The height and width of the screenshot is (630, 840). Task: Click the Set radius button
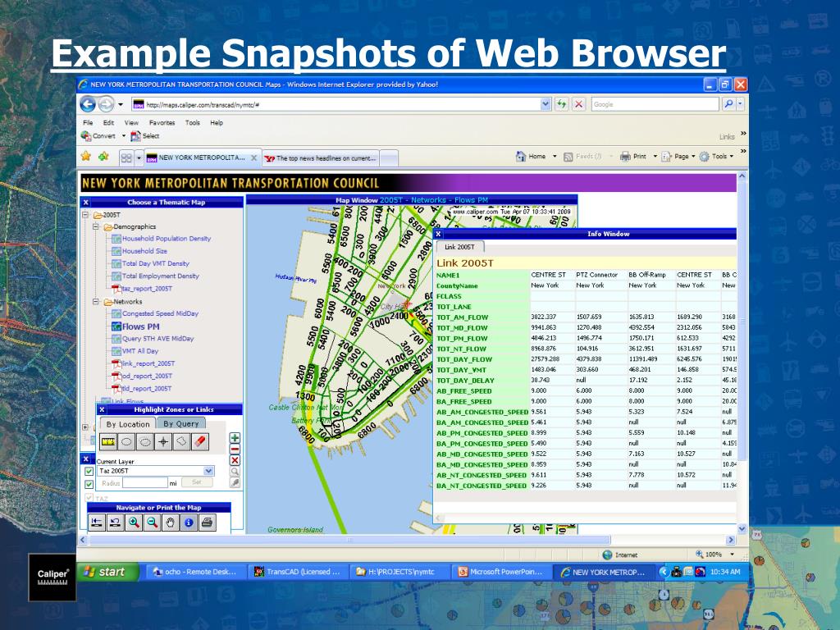197,482
